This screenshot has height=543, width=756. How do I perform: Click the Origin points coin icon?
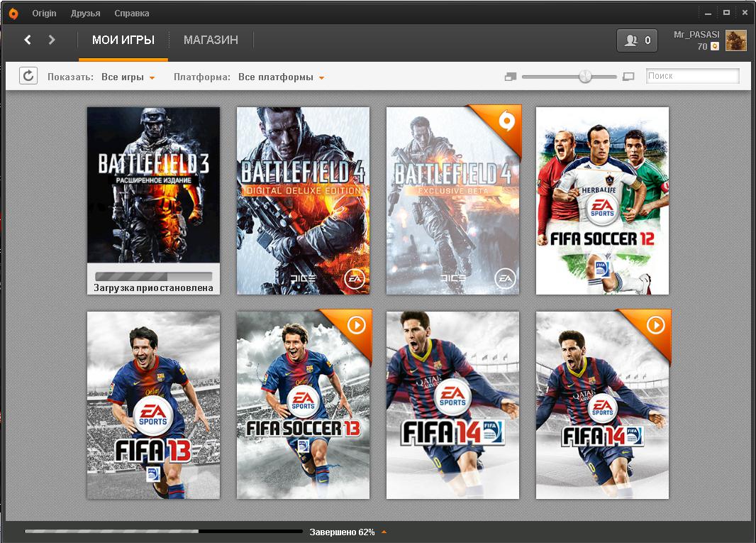pos(715,46)
